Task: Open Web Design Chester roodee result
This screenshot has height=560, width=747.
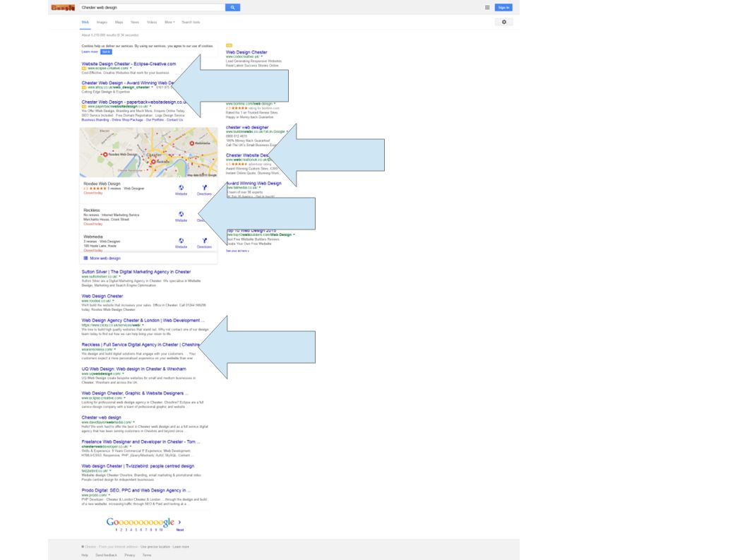Action: point(102,296)
